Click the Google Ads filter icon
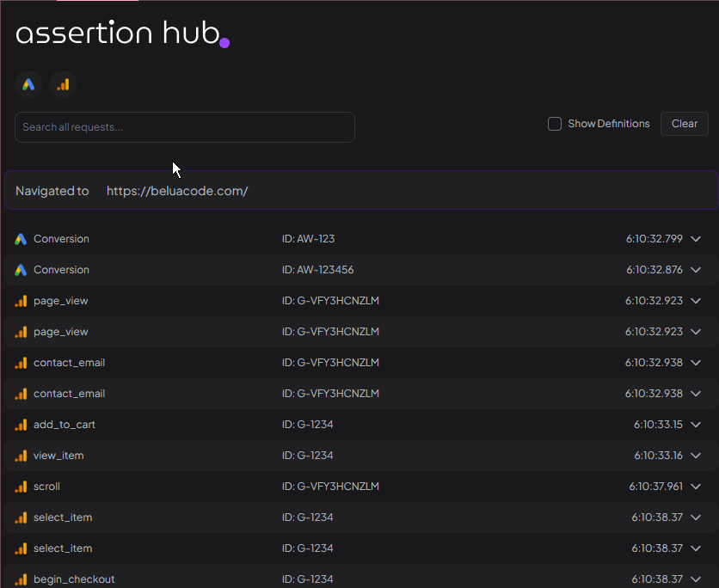 point(28,84)
